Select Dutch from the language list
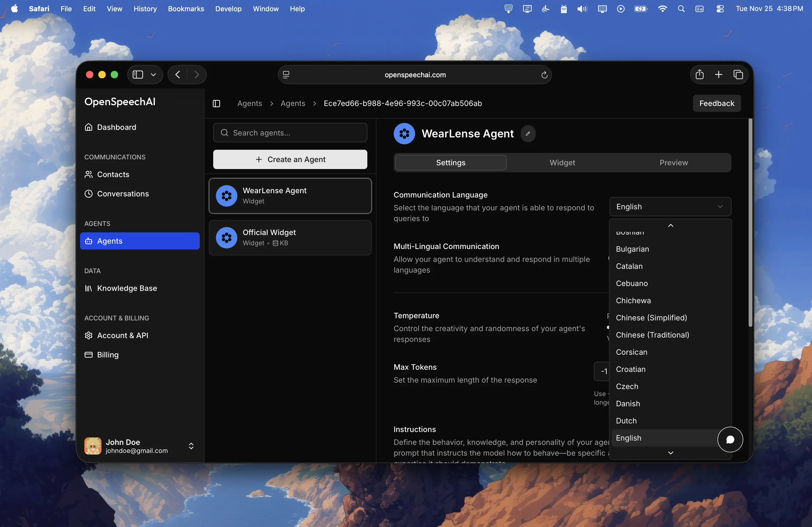 point(670,421)
